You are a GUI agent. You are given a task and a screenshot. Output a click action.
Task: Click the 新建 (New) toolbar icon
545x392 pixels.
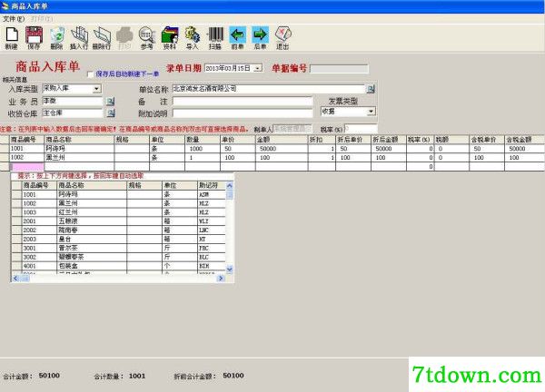12,37
